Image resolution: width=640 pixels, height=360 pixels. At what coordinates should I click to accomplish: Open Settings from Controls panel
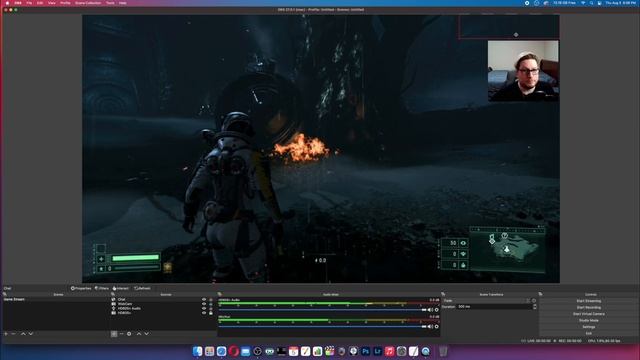tap(589, 327)
